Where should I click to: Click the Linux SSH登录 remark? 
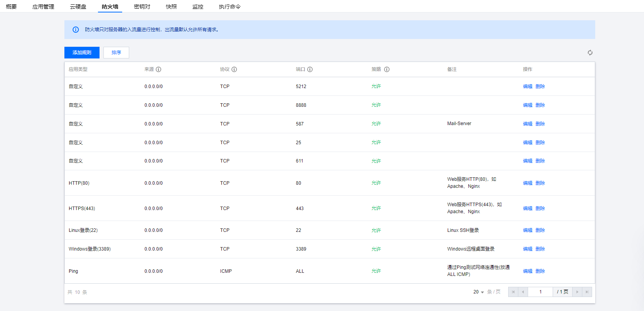pos(463,230)
